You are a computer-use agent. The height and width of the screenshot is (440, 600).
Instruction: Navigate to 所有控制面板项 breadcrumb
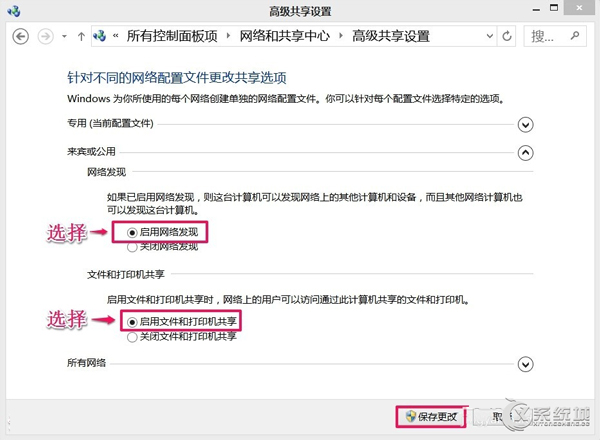pyautogui.click(x=172, y=36)
